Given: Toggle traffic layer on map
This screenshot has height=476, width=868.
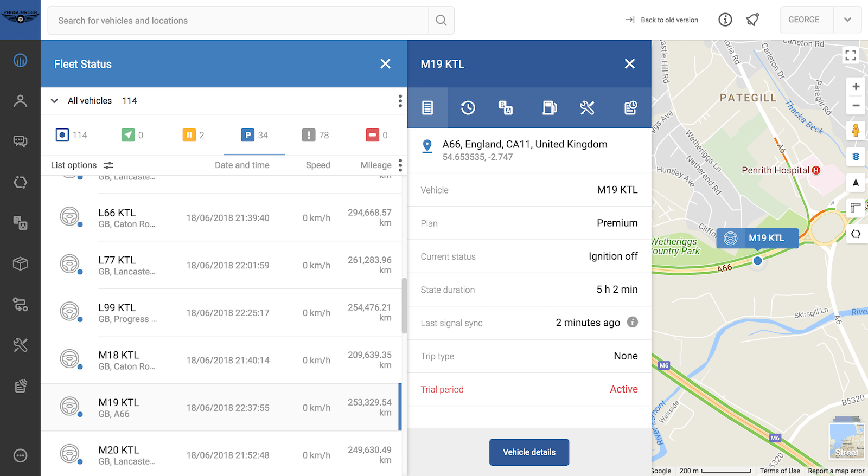Looking at the screenshot, I should 856,157.
